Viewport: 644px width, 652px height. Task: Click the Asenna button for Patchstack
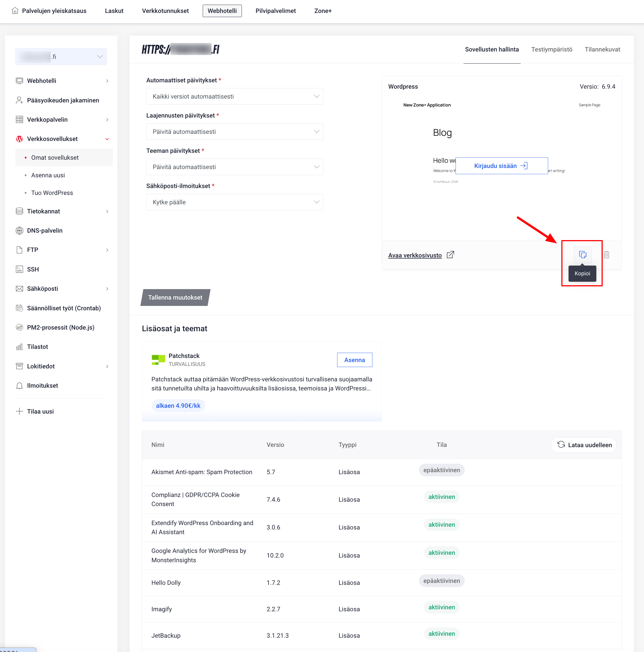[x=355, y=360]
